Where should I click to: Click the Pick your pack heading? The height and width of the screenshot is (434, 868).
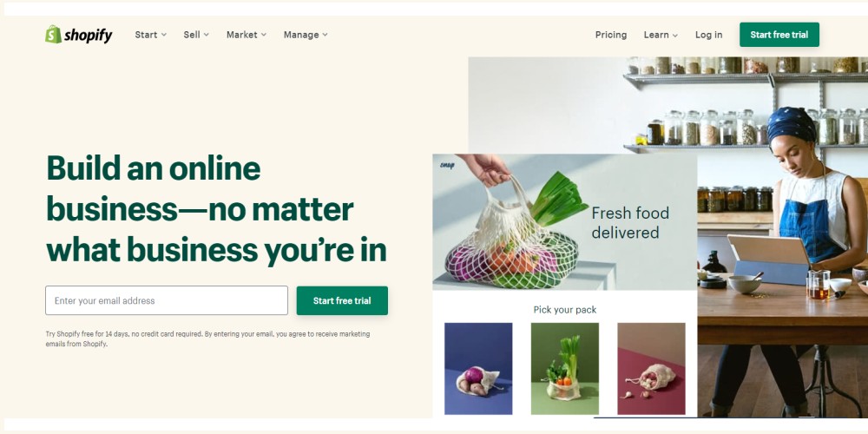point(565,310)
